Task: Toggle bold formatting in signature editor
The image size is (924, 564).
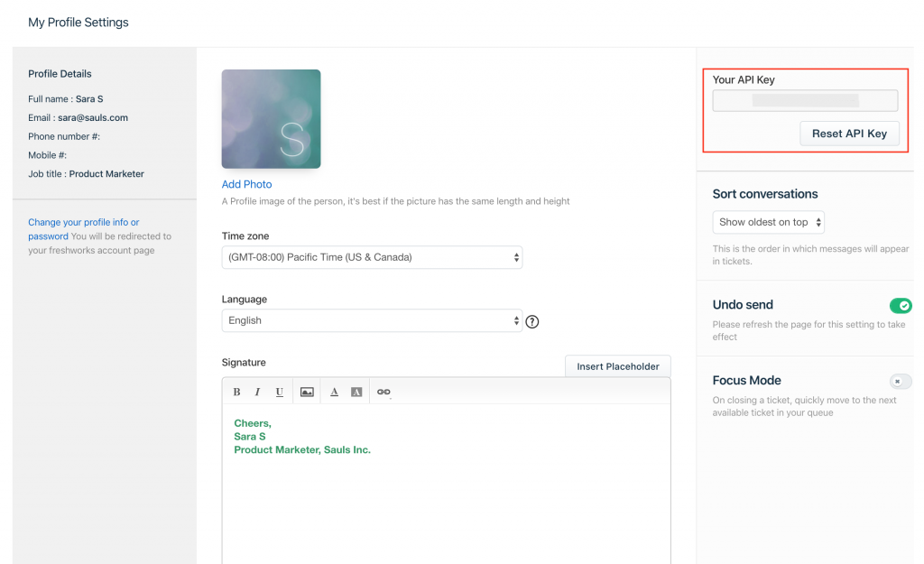Action: tap(236, 393)
